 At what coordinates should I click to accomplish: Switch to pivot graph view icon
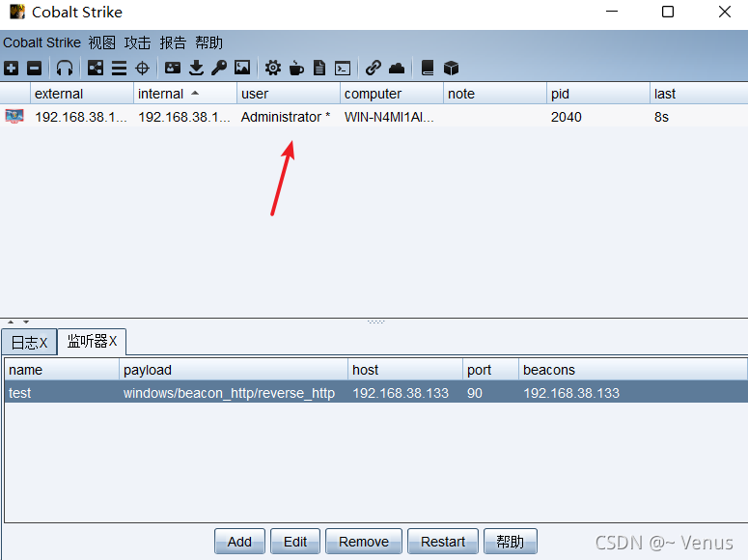pyautogui.click(x=96, y=69)
